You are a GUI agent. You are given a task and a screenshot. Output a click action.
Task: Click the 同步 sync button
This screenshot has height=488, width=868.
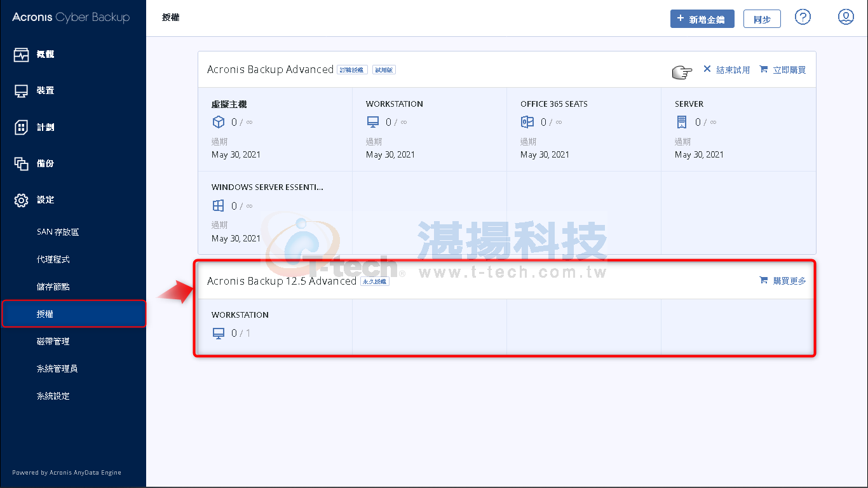coord(762,19)
